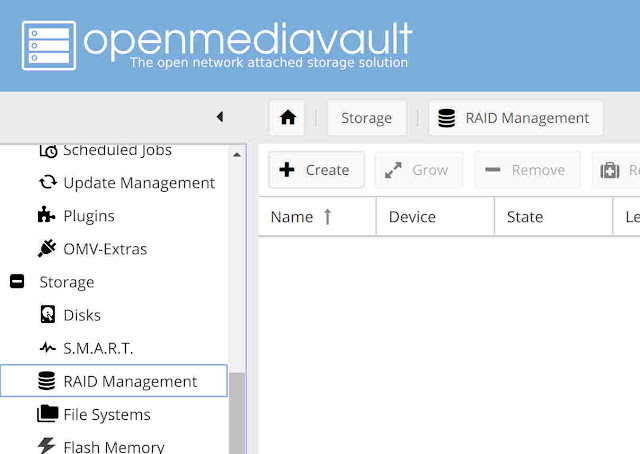Click database icon in RAID Management breadcrumb
The width and height of the screenshot is (640, 454).
click(447, 118)
